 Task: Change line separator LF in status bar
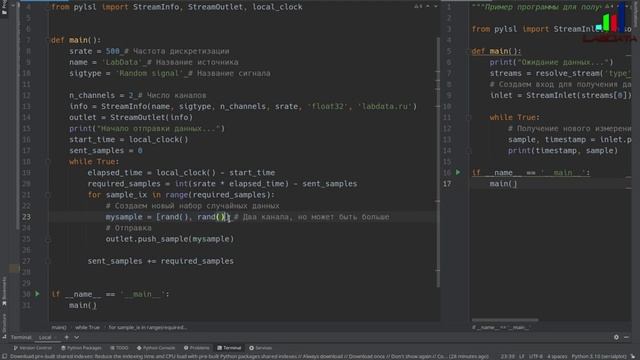pyautogui.click(x=522, y=356)
